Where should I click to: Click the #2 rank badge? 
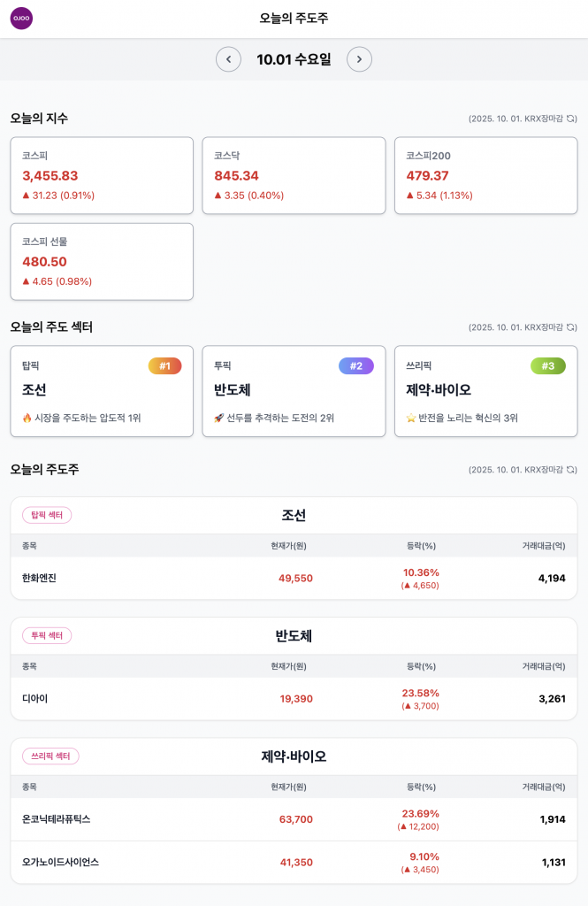point(356,366)
